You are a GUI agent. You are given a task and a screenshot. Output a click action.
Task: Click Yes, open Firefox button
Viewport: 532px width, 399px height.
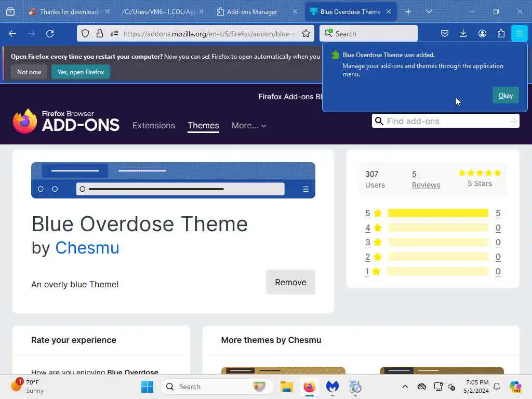pos(81,72)
